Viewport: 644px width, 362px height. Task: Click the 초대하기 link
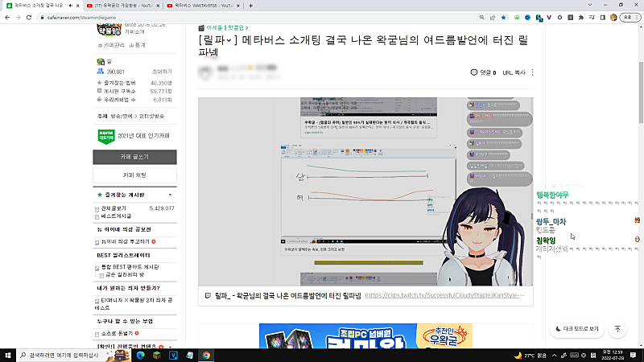[163, 72]
